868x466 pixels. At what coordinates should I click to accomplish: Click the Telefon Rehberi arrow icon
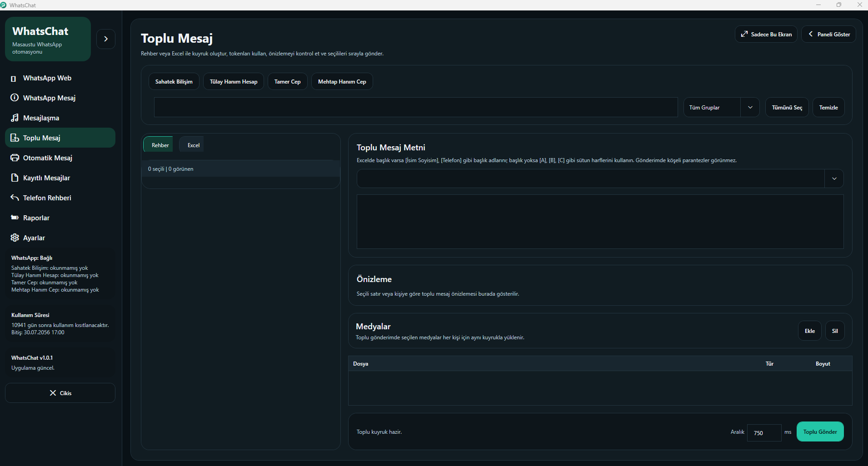click(15, 198)
